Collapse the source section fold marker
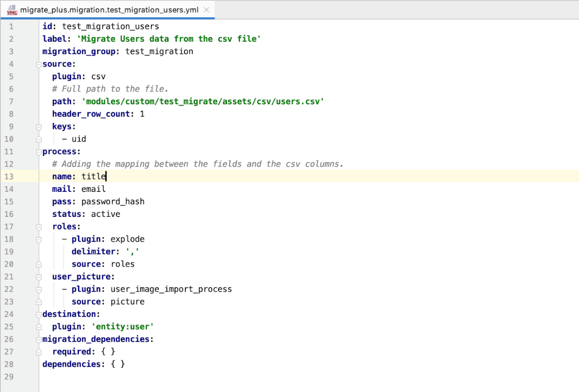Image resolution: width=579 pixels, height=392 pixels. click(x=39, y=64)
